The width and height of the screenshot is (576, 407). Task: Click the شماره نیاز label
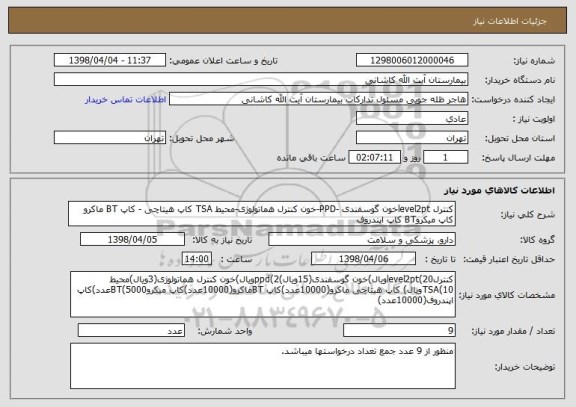tap(534, 61)
